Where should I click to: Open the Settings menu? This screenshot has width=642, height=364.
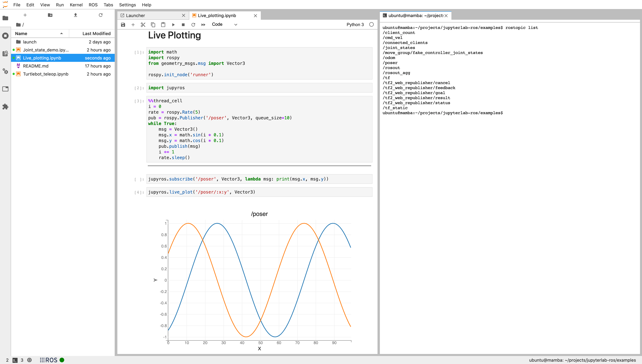coord(127,5)
